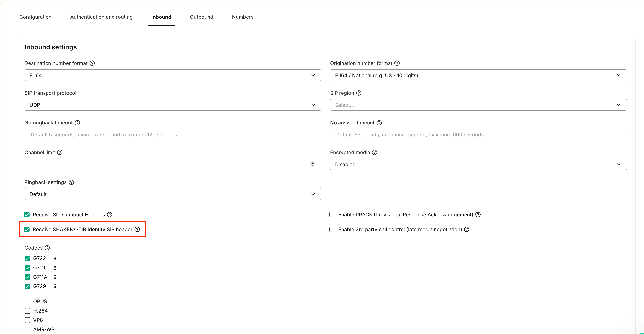Switch to the Outbound tab
Image resolution: width=644 pixels, height=334 pixels.
point(201,17)
